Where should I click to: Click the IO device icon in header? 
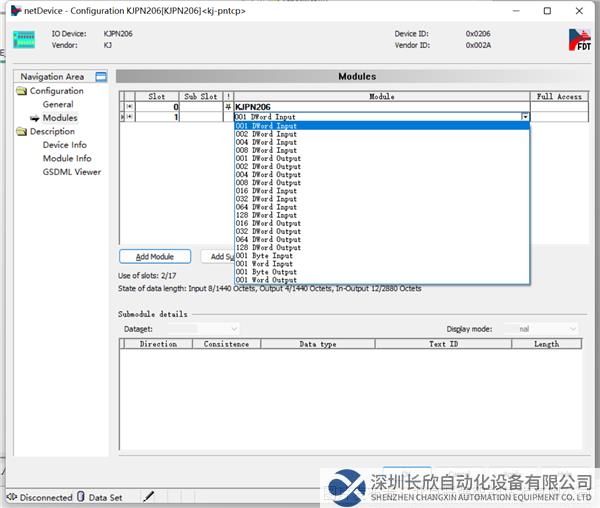23,40
